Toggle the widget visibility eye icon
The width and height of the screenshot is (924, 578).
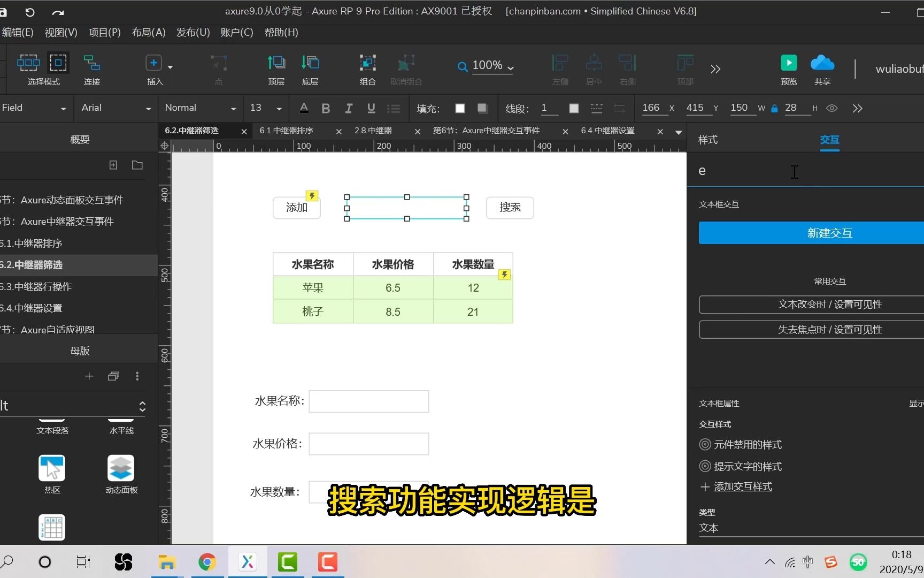point(832,108)
